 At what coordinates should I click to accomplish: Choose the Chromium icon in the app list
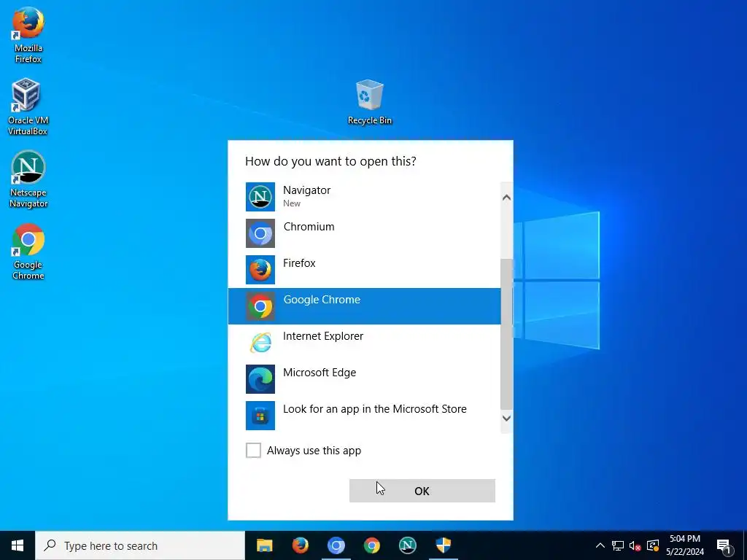(x=260, y=233)
